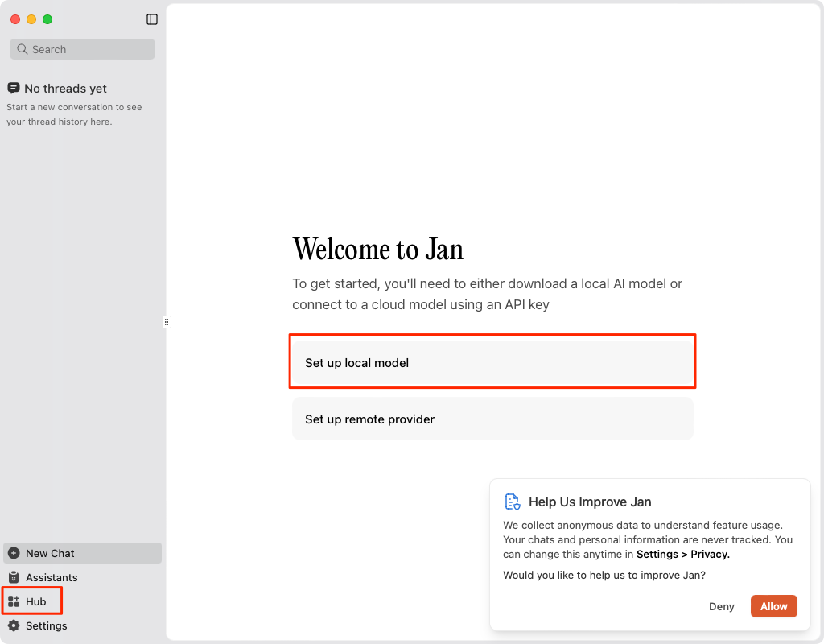Start a New Chat
This screenshot has width=824, height=644.
[x=83, y=553]
